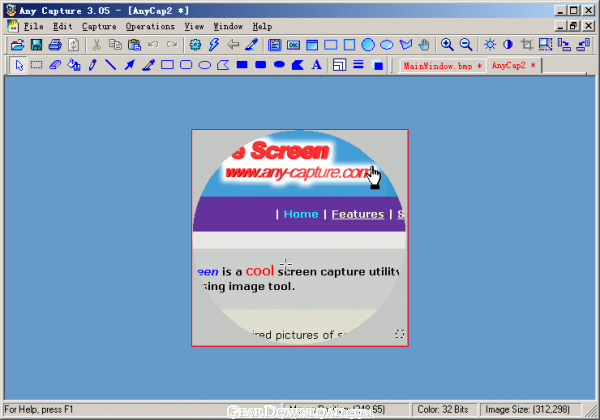600x420 pixels.
Task: Select polygon region capture icon
Action: click(x=406, y=45)
